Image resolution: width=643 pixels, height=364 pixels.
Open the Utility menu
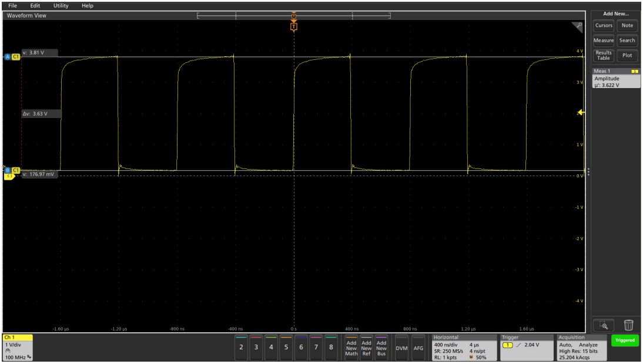(x=61, y=5)
